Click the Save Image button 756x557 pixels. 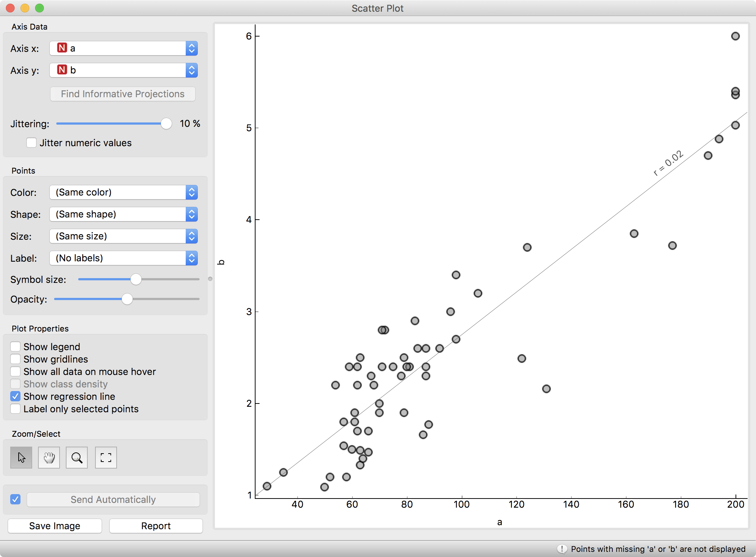(54, 526)
